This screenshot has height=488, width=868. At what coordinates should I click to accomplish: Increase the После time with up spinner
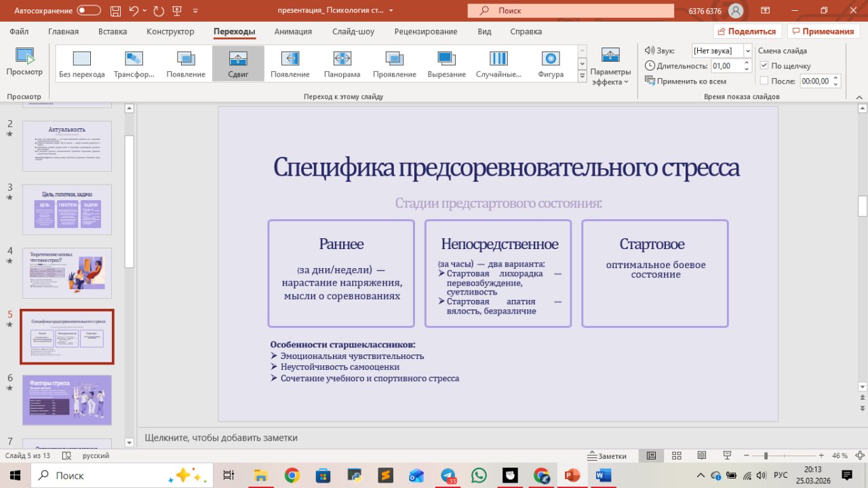click(x=836, y=77)
